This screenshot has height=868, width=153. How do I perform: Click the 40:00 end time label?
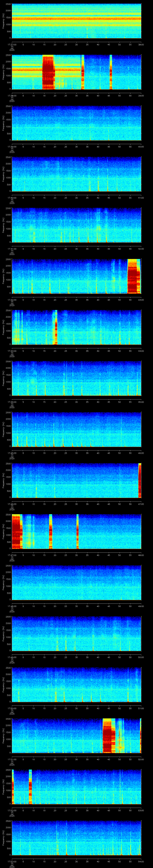(141, 147)
